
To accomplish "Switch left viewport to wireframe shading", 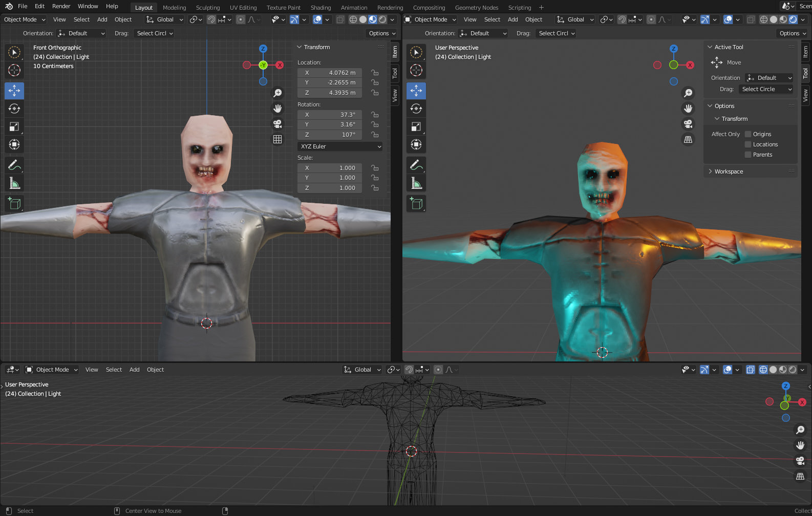I will point(353,19).
